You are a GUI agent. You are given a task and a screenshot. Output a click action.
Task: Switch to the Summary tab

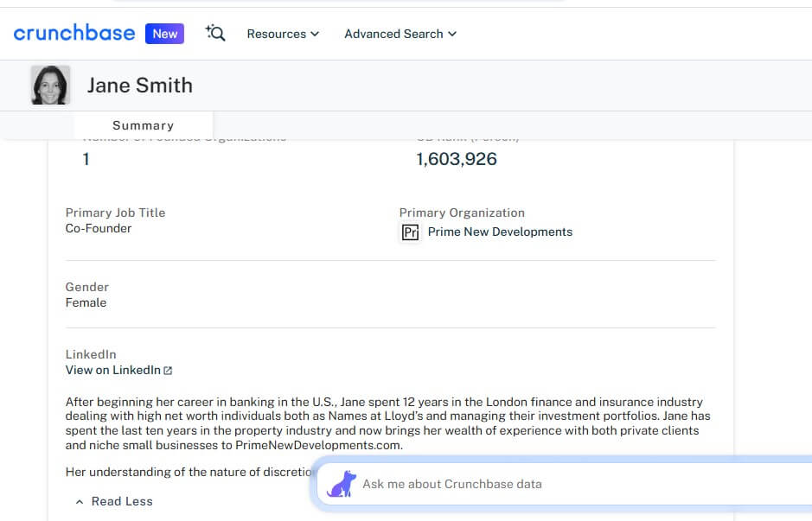tap(144, 125)
